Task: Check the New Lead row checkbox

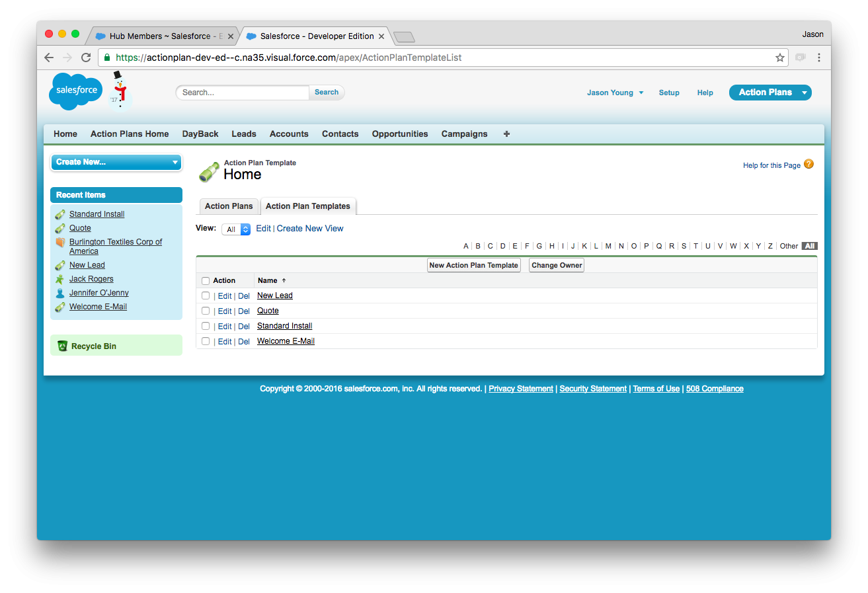Action: pyautogui.click(x=206, y=296)
